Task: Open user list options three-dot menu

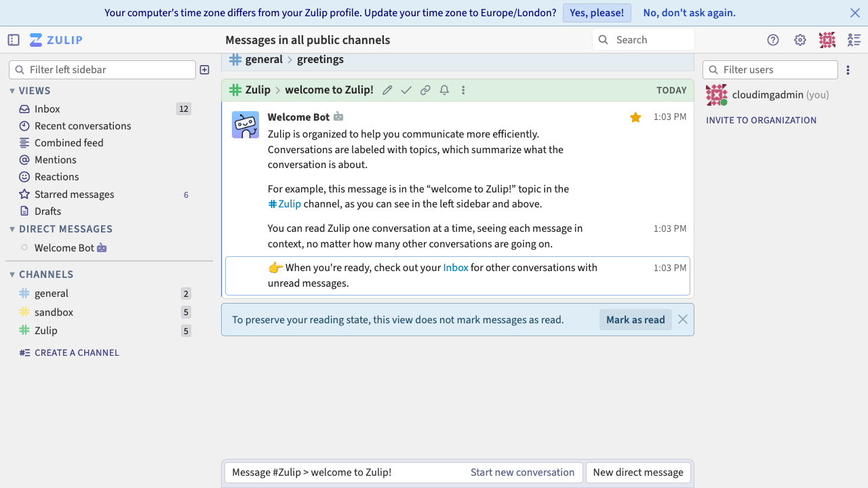Action: (x=848, y=70)
